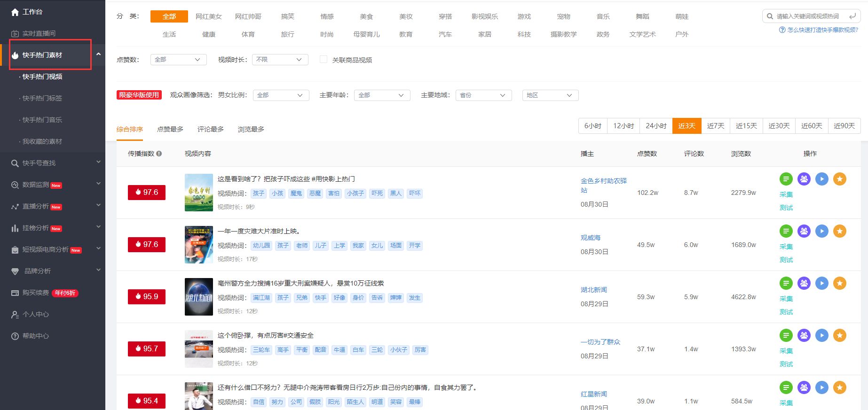
Task: Open green detail icon for 红星新闻 row
Action: tap(786, 387)
